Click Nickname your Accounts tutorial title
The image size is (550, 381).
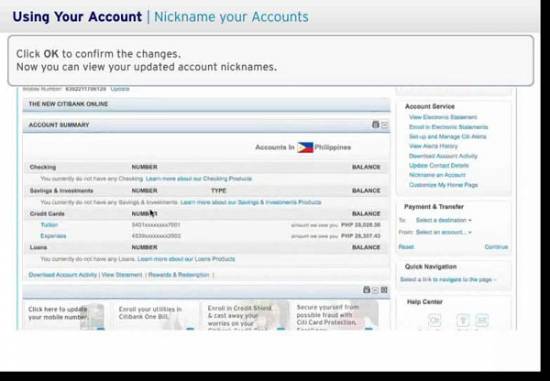pos(231,17)
